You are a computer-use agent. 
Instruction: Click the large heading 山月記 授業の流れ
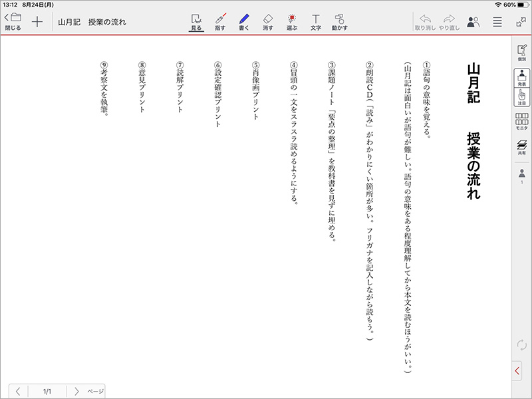pyautogui.click(x=473, y=131)
